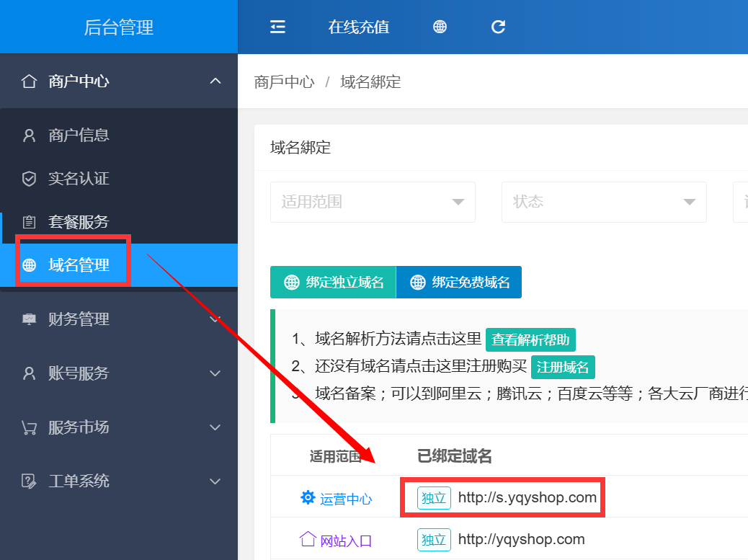The width and height of the screenshot is (748, 560).
Task: Click the 运营中心 gear icon
Action: pos(308,497)
